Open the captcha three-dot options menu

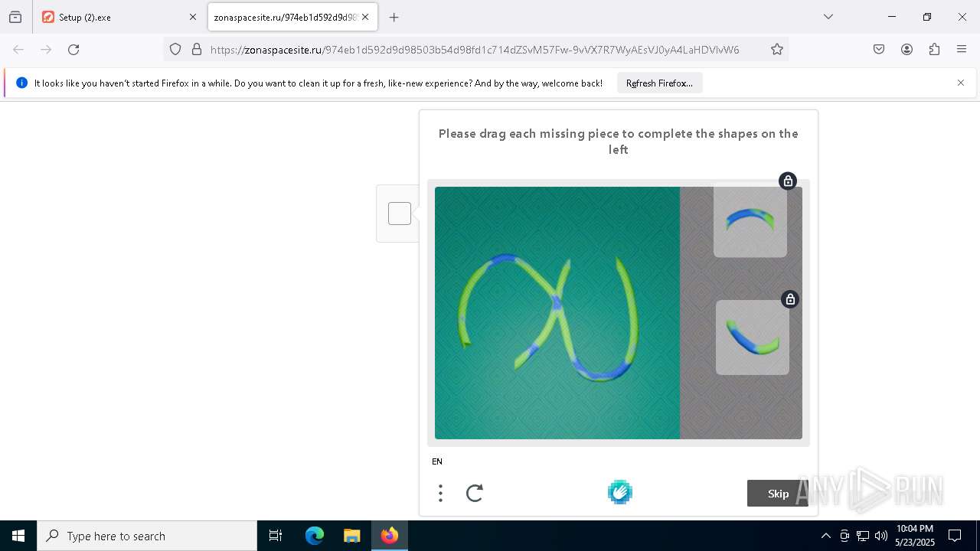pyautogui.click(x=440, y=493)
